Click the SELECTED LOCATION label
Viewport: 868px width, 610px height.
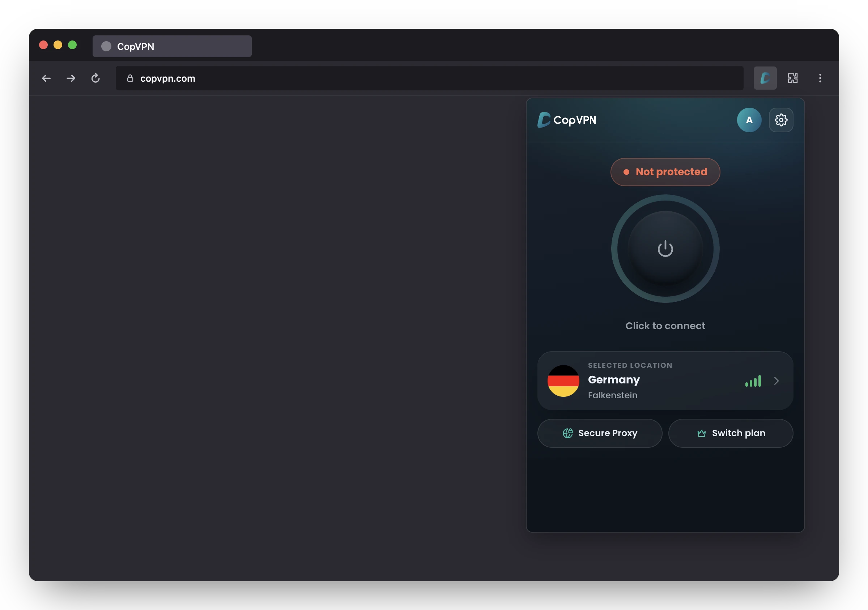click(630, 365)
